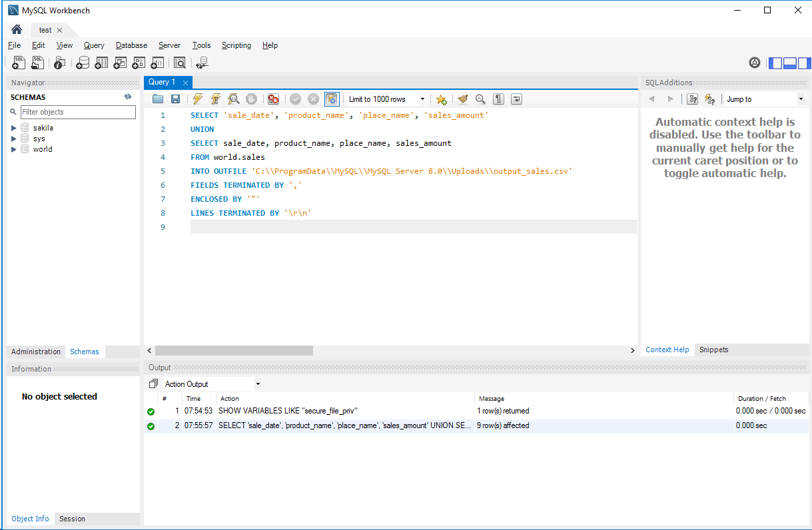Image resolution: width=812 pixels, height=530 pixels.
Task: Beautify the SQL script with broom icon
Action: pos(463,99)
